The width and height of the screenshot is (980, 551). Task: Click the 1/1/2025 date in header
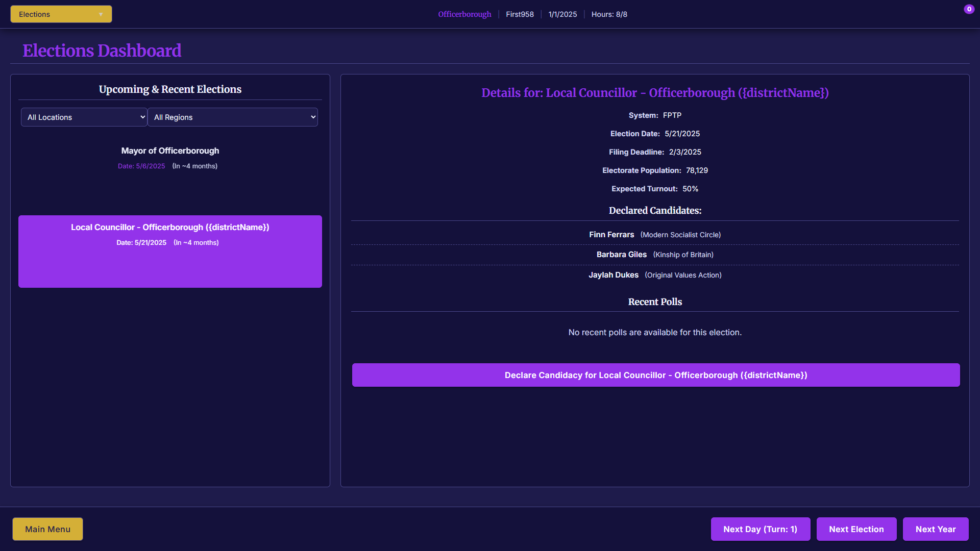[562, 14]
